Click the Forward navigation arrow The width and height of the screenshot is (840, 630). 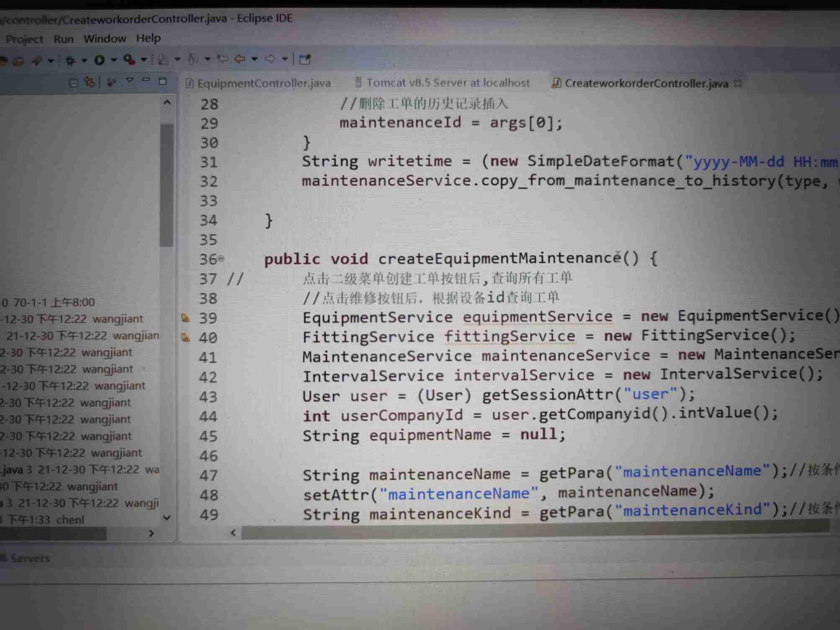pyautogui.click(x=270, y=59)
